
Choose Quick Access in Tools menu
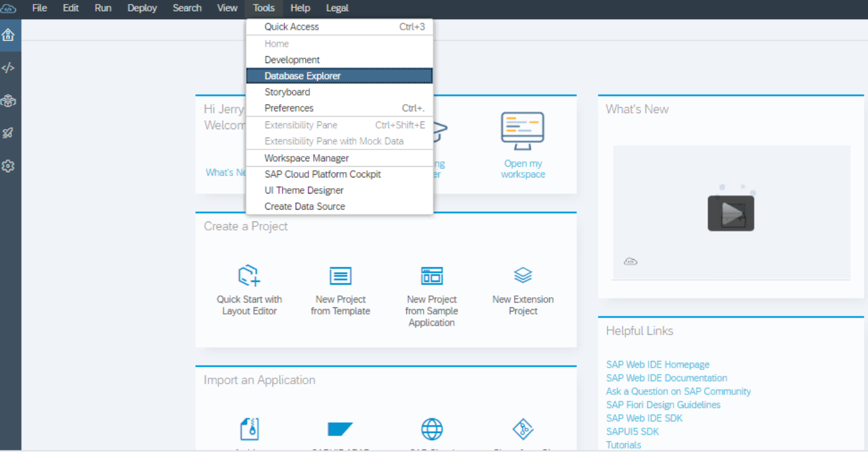coord(339,27)
